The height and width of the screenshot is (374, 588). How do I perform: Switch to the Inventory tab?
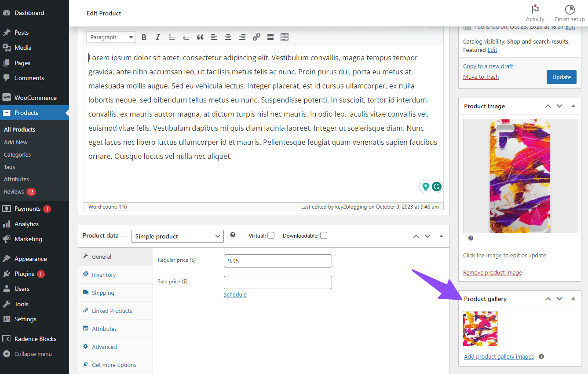(103, 274)
